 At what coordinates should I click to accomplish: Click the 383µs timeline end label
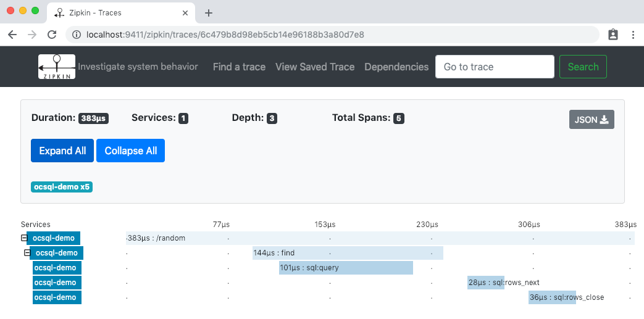tap(625, 225)
